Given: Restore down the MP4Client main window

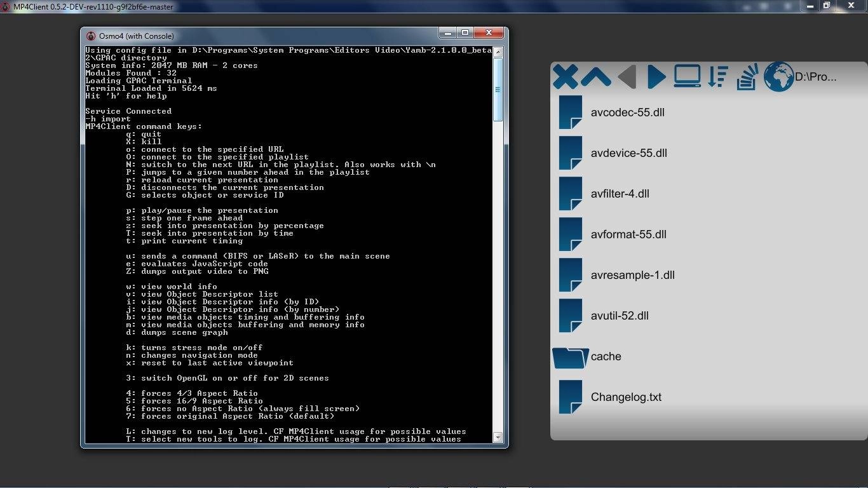Looking at the screenshot, I should 826,6.
